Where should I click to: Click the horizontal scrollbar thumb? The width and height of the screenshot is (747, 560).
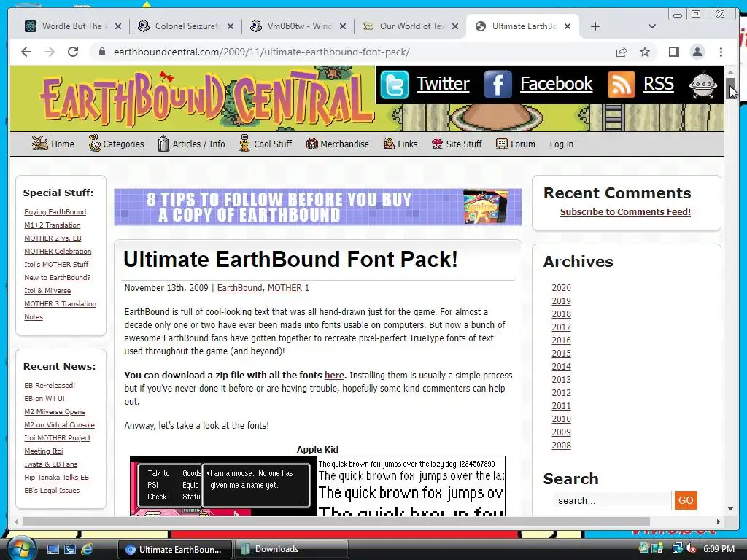click(336, 521)
